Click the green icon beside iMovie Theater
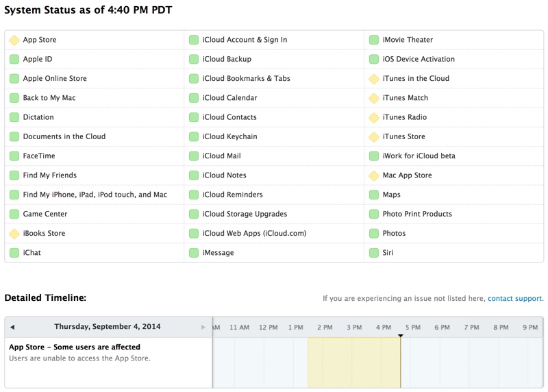Screen dimensions: 548x392 pos(374,40)
